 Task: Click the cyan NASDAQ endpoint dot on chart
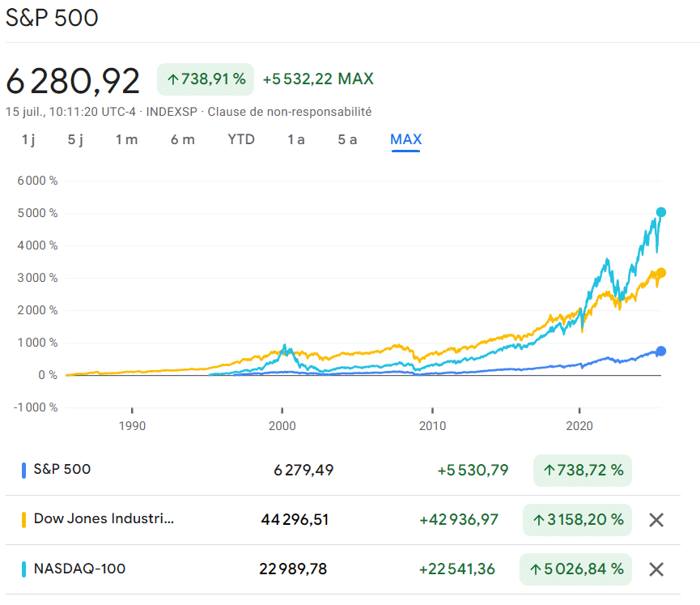point(661,212)
